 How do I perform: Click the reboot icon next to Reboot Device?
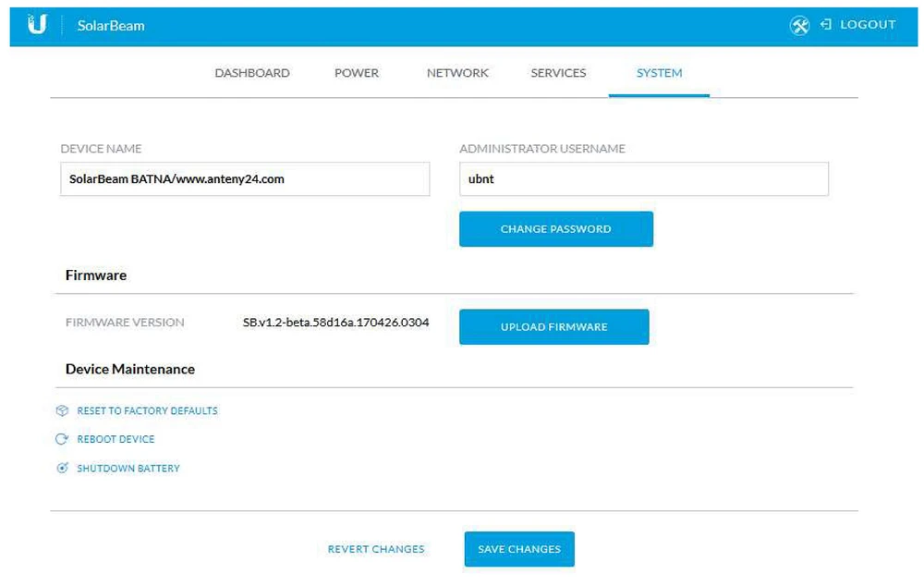pyautogui.click(x=64, y=439)
